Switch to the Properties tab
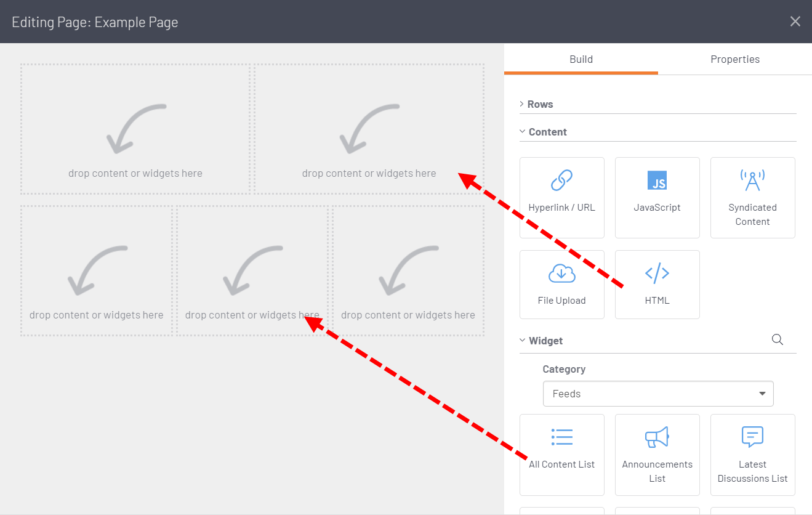The height and width of the screenshot is (515, 812). click(734, 59)
